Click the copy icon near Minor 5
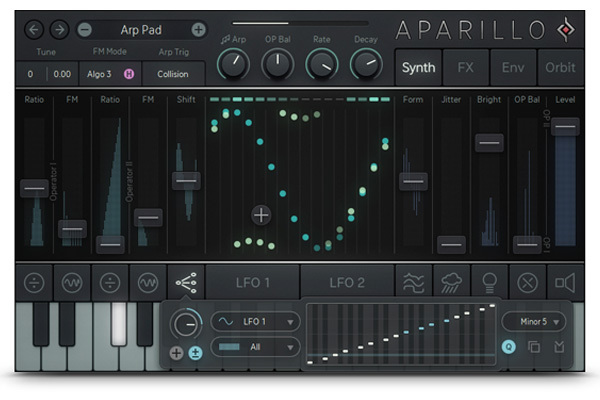 tap(534, 347)
